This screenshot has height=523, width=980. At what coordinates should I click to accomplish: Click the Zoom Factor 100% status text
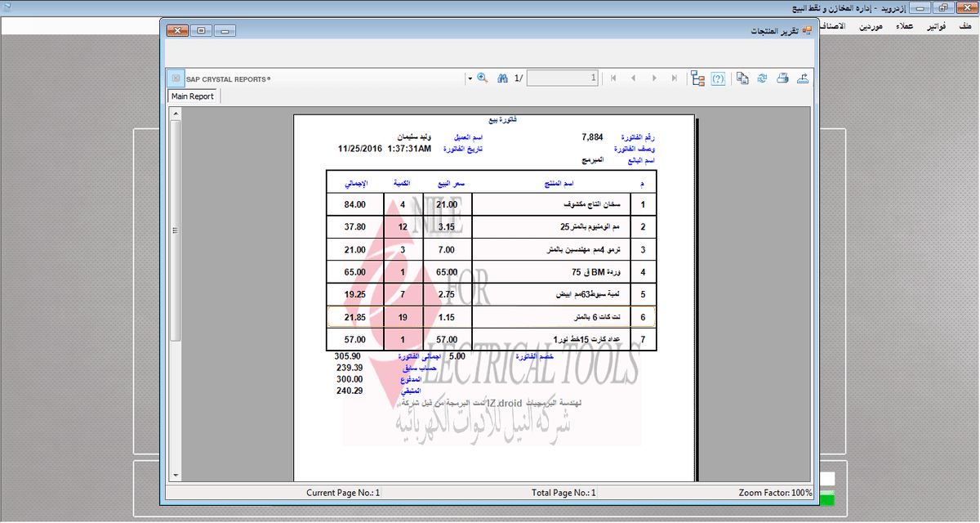click(x=776, y=493)
